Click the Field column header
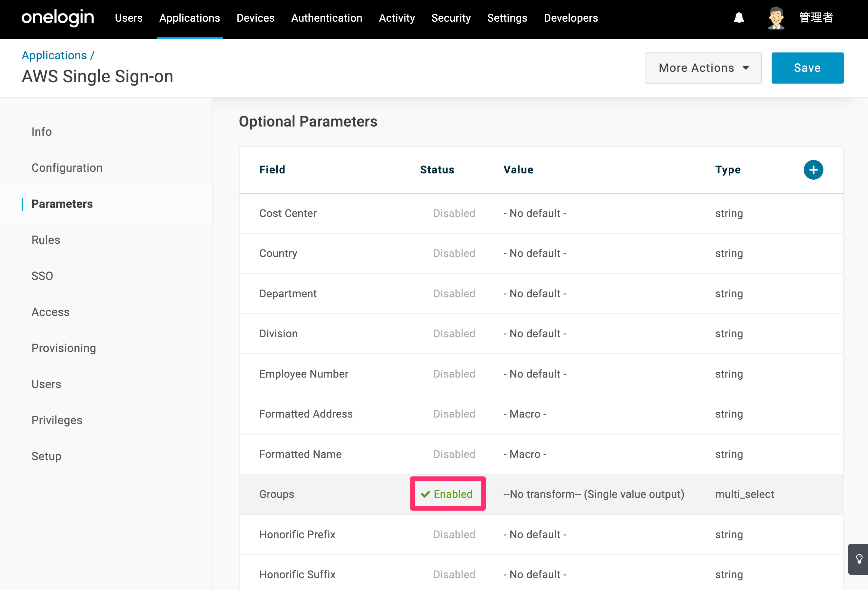The width and height of the screenshot is (868, 590). pos(272,170)
